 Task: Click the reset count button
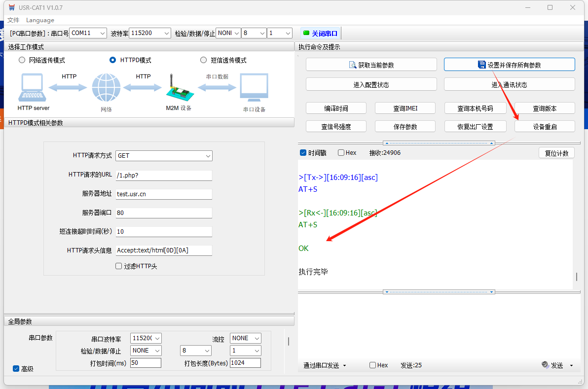tap(556, 153)
